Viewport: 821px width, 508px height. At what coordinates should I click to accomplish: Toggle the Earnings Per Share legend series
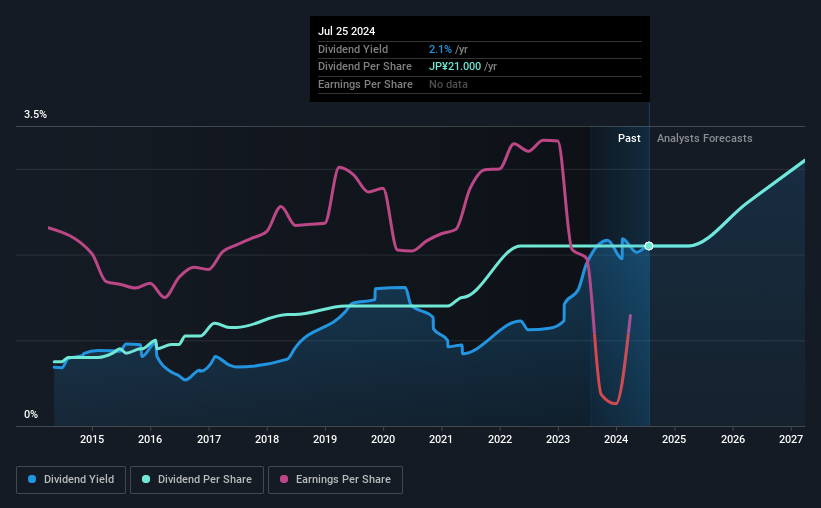point(335,479)
